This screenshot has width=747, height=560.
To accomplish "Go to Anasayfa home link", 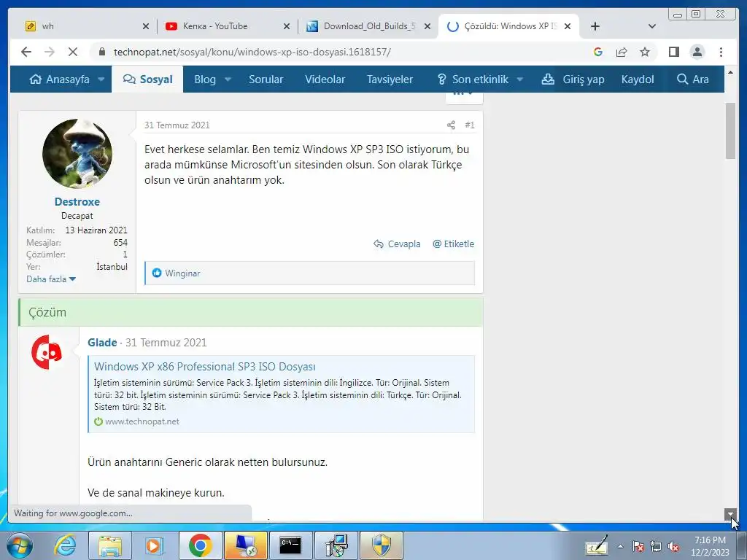I will pyautogui.click(x=60, y=79).
